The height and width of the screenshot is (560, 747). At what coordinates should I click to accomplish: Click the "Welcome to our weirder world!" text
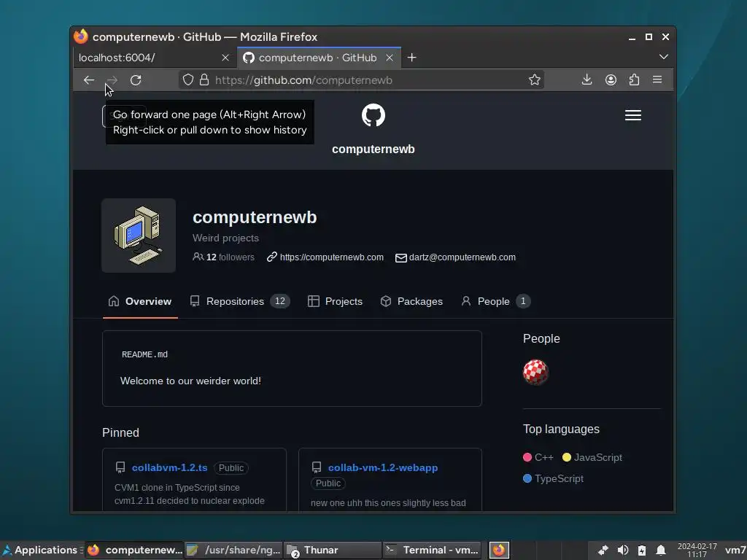click(x=190, y=381)
